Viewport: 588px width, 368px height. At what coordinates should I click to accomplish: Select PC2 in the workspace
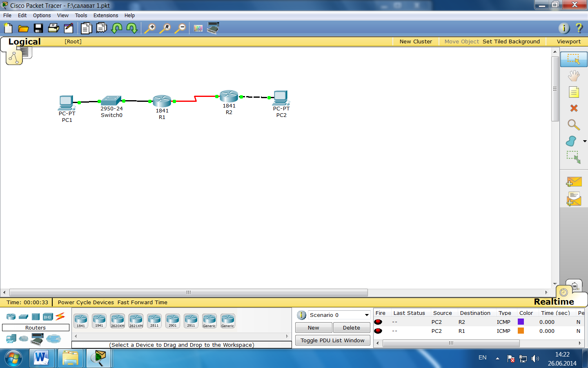281,98
